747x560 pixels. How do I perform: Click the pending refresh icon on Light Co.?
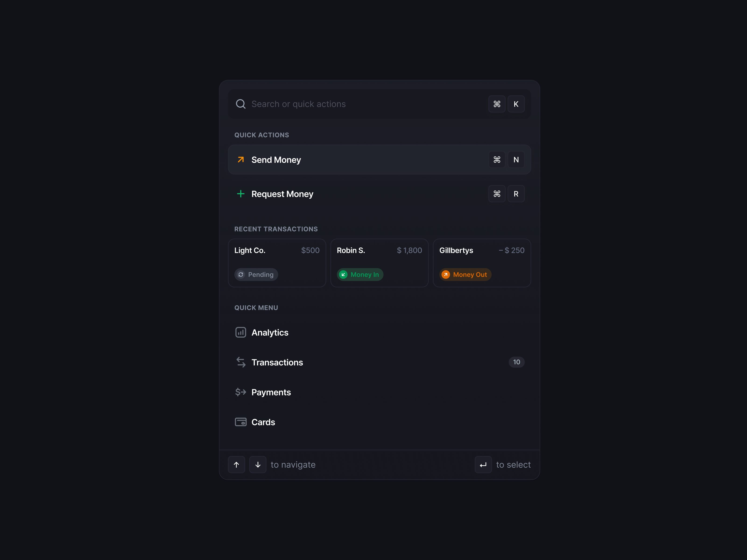tap(241, 274)
